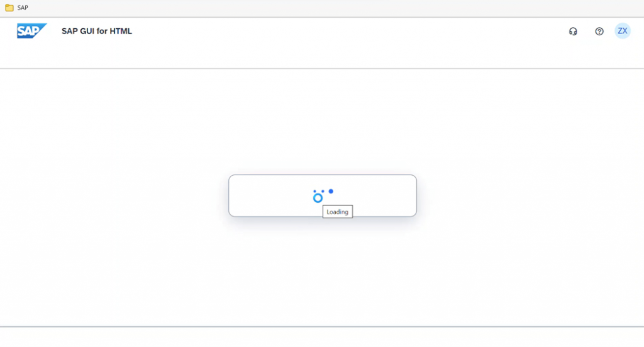
Task: Click the two small spinner dots
Action: tap(318, 191)
